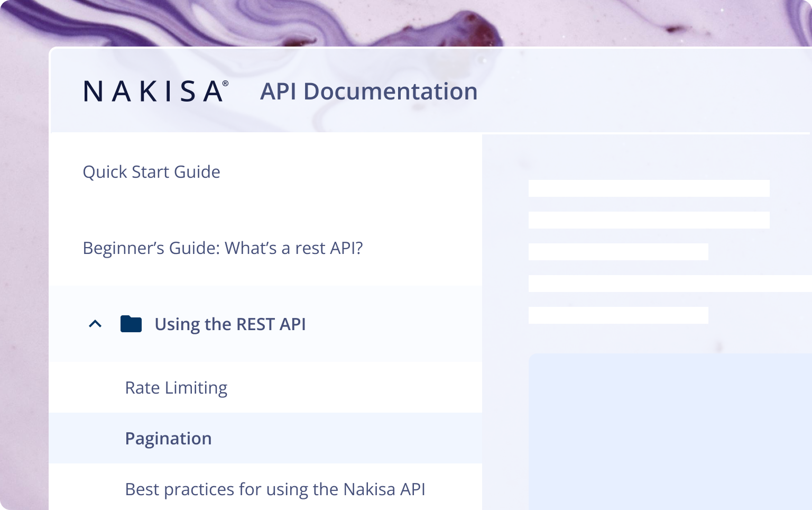
Task: Click the folder icon beside Using the REST API
Action: [x=131, y=324]
